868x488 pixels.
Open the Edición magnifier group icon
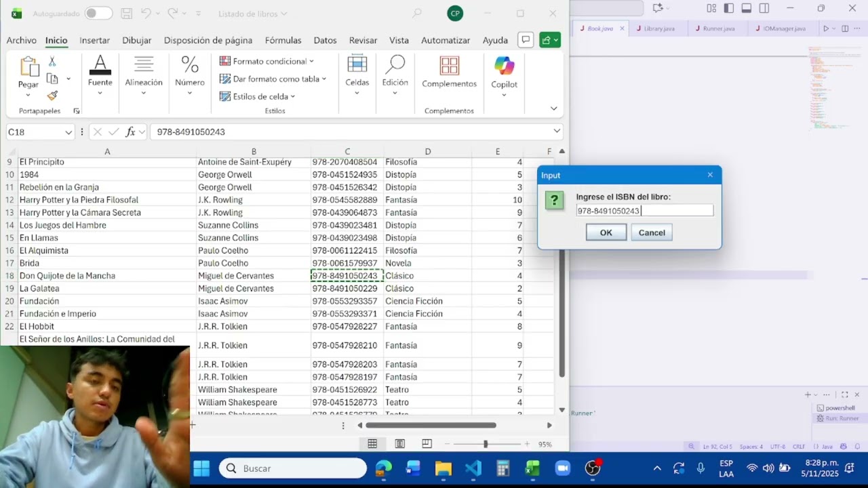tap(395, 65)
